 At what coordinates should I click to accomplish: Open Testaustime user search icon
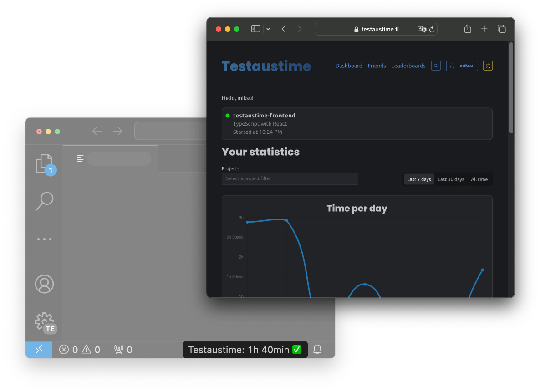pyautogui.click(x=436, y=66)
